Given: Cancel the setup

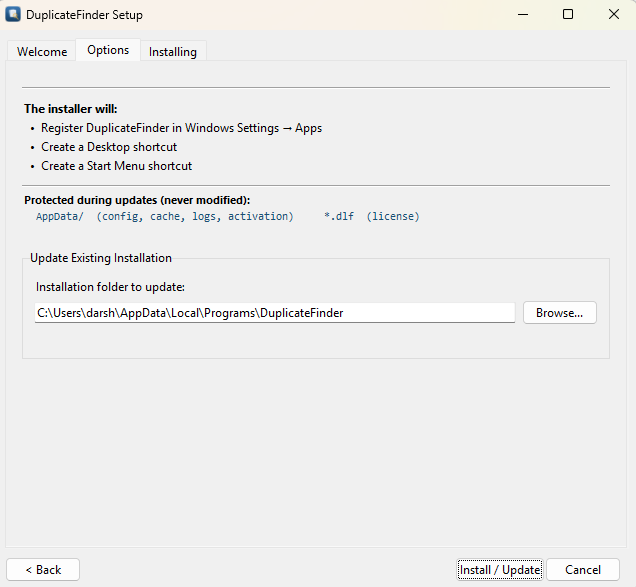Looking at the screenshot, I should click(583, 570).
